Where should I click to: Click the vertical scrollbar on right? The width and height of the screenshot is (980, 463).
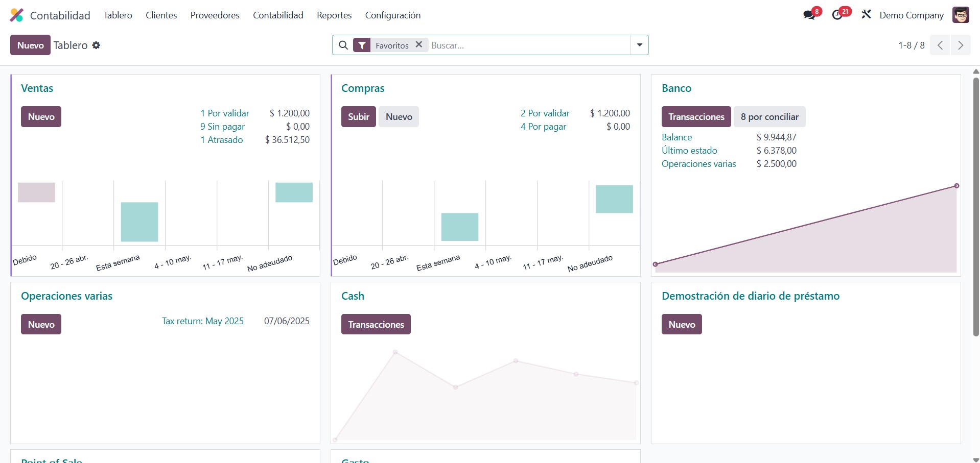coord(975,204)
